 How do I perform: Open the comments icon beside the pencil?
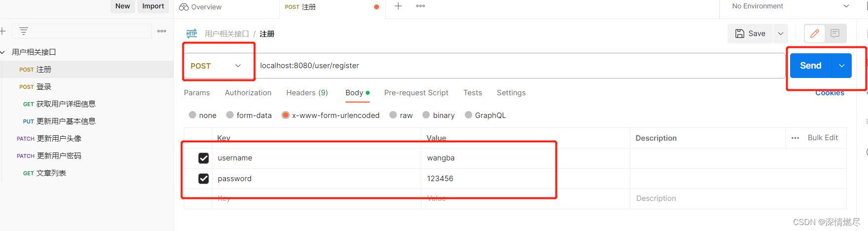(835, 34)
